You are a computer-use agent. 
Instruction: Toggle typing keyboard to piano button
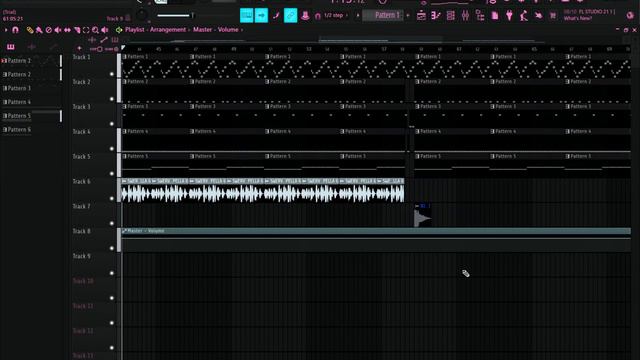[247, 16]
